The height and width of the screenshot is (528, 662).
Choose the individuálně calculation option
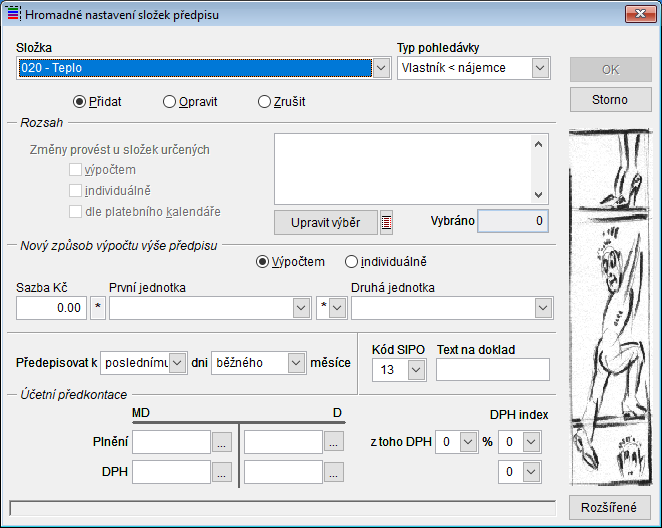(x=351, y=262)
